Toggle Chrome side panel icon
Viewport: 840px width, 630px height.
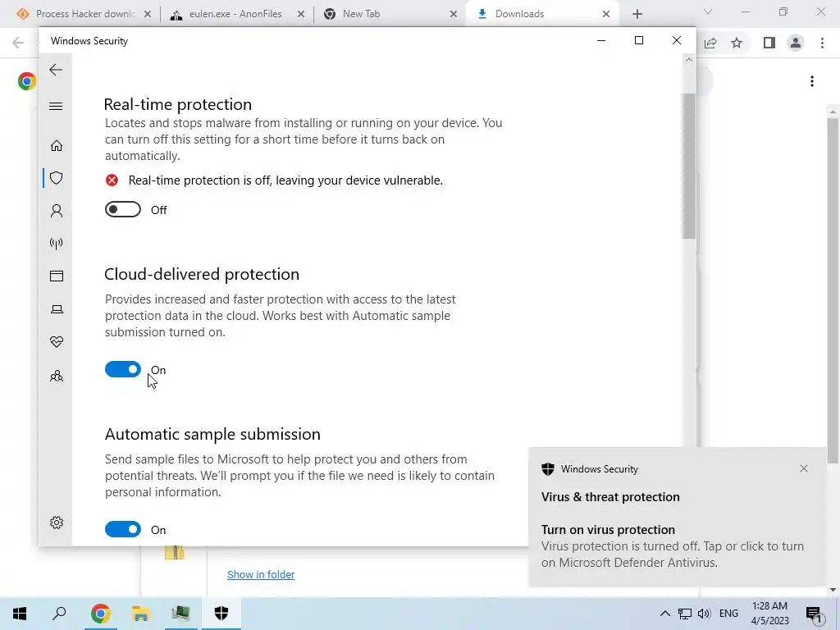coord(769,43)
